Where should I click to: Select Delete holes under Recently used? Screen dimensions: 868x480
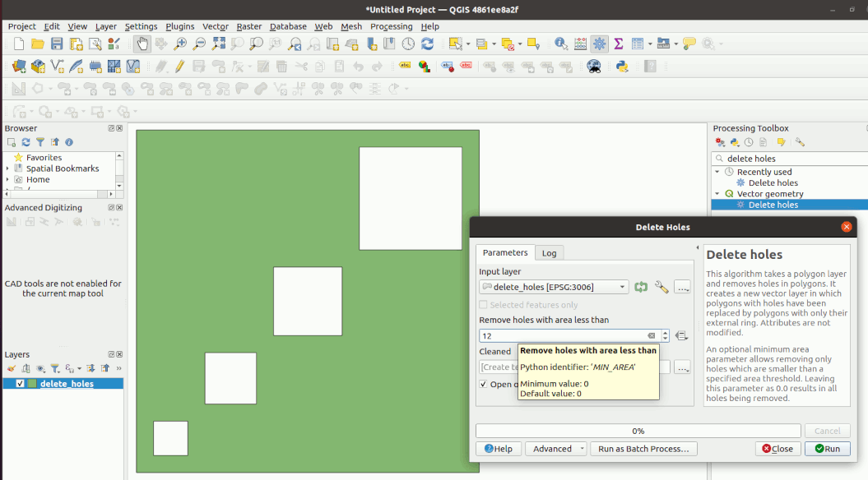click(x=773, y=182)
